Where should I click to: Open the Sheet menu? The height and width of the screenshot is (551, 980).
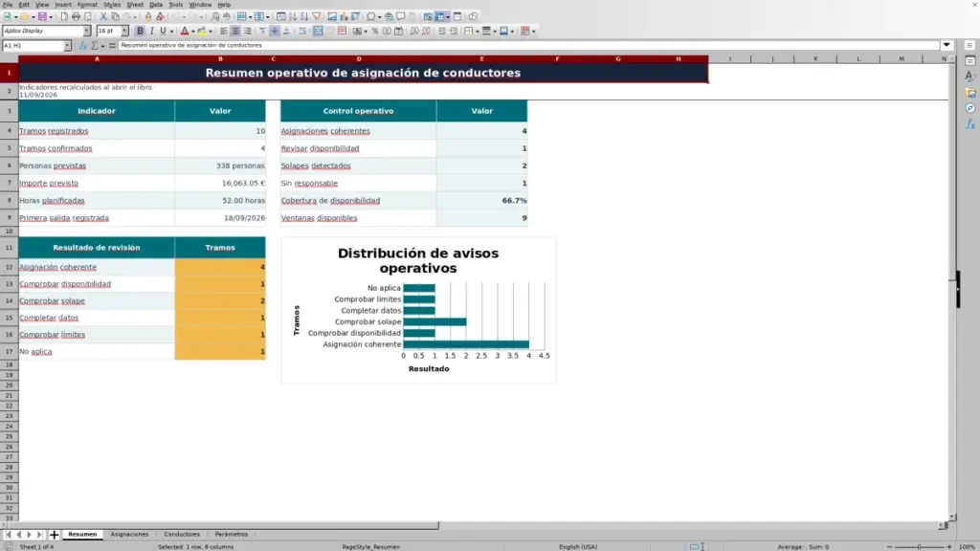pos(135,5)
